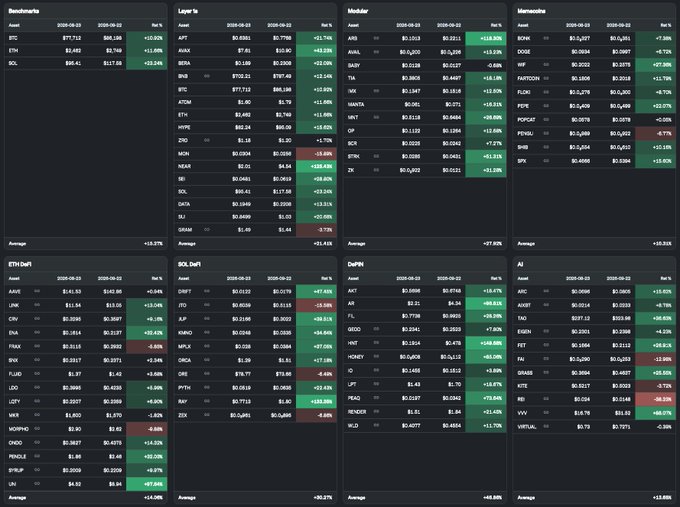
Task: Click the PENGU row link icon
Action: pos(546,133)
